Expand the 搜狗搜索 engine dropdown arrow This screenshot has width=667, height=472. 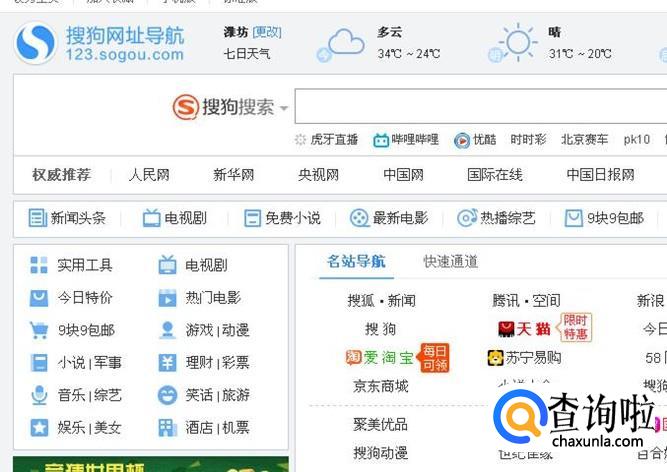pyautogui.click(x=284, y=108)
